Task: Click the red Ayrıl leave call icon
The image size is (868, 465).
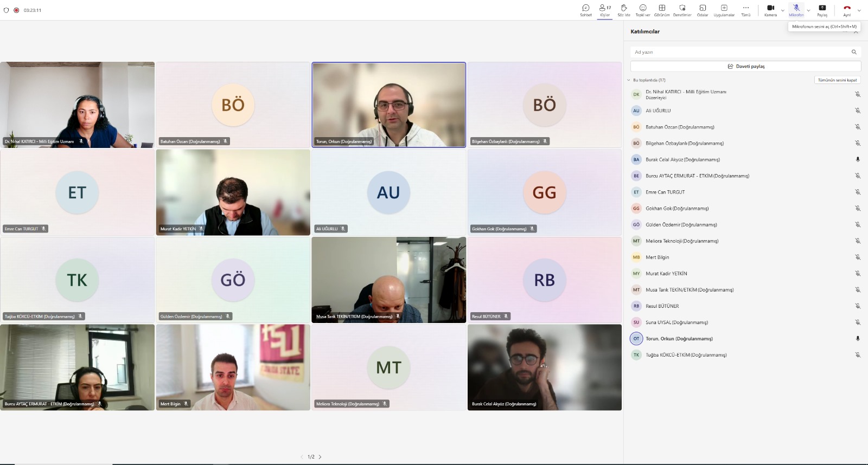Action: (847, 8)
